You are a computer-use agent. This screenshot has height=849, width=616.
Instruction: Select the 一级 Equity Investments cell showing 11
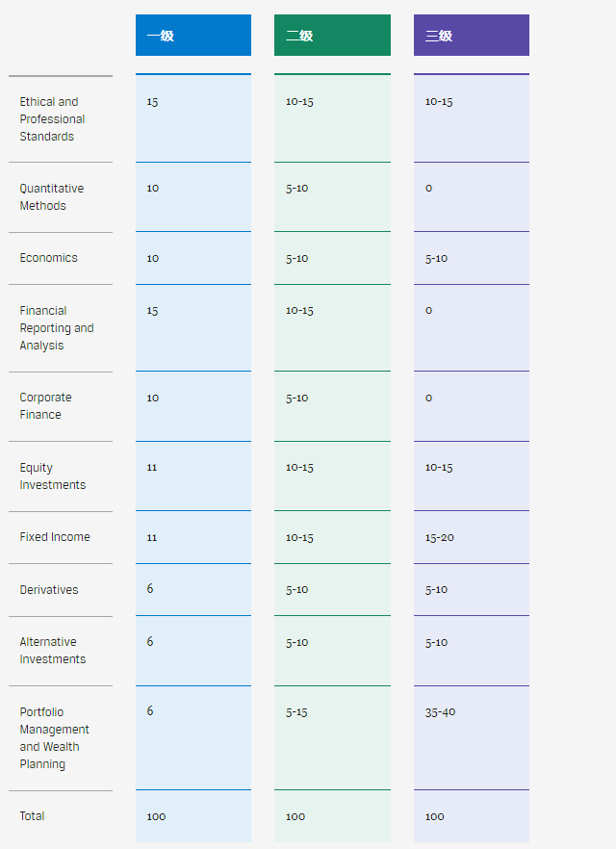(x=153, y=467)
